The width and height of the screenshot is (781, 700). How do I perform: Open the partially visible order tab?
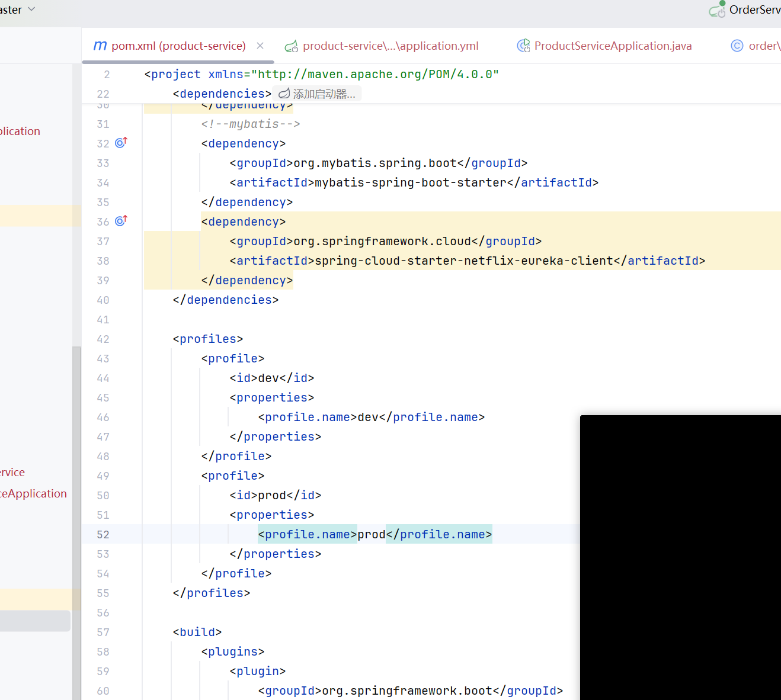tap(764, 46)
